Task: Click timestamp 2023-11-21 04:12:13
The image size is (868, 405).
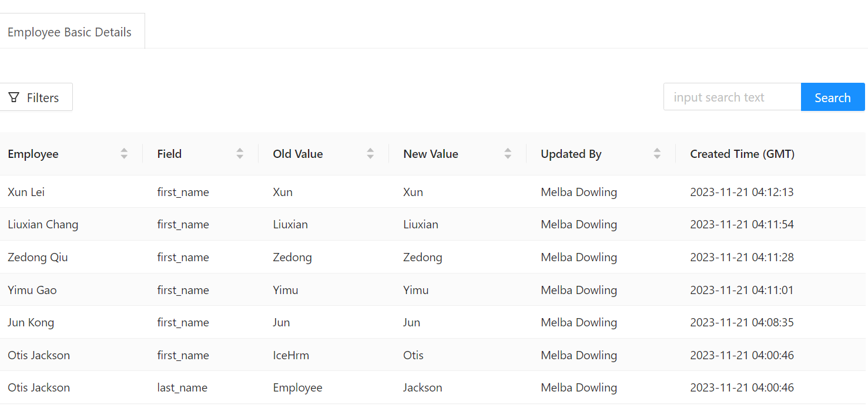Action: point(742,192)
